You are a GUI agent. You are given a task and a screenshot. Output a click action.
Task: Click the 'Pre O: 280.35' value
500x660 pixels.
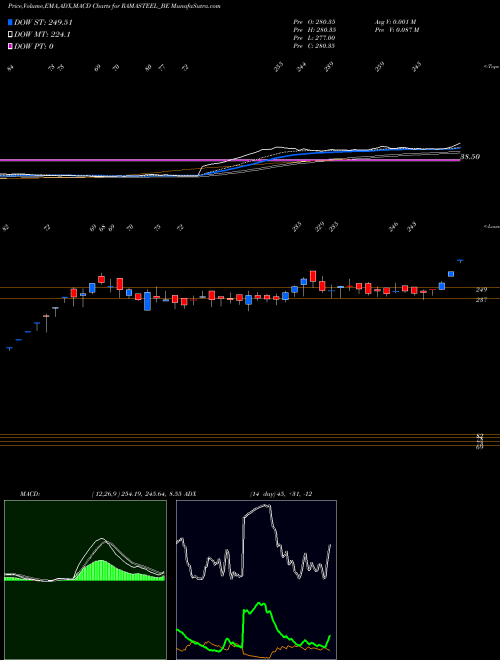tap(314, 21)
